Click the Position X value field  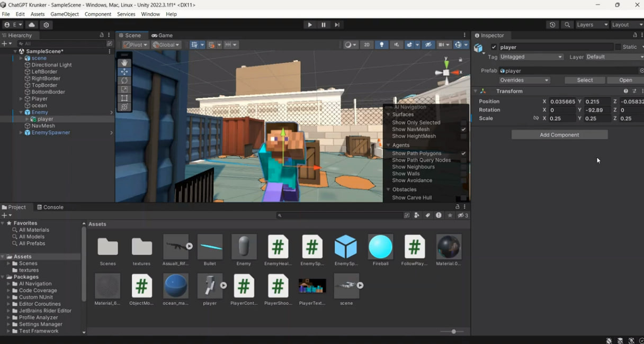coord(562,102)
